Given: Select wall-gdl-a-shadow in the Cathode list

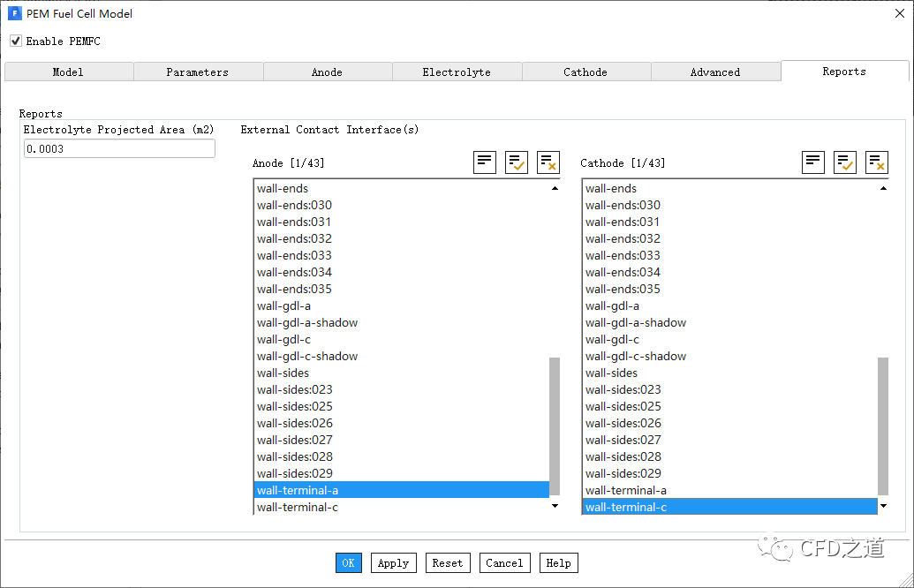Looking at the screenshot, I should tap(636, 323).
